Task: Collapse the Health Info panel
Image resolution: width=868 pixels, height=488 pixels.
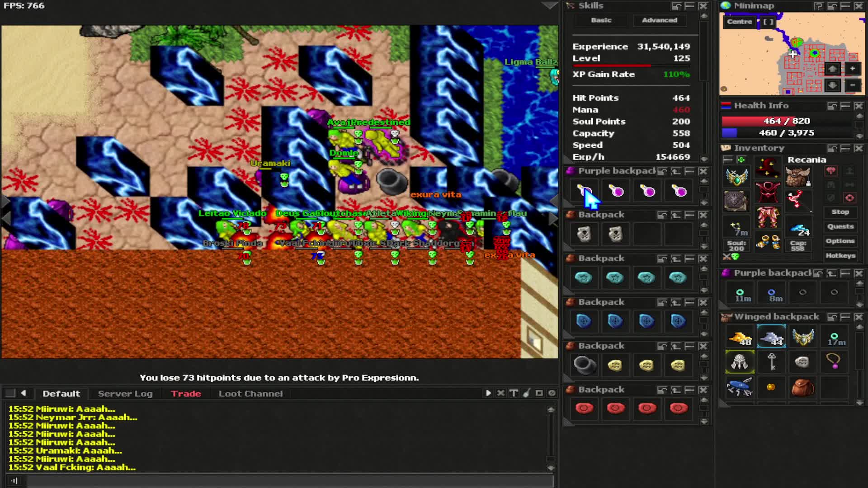Action: (x=845, y=106)
